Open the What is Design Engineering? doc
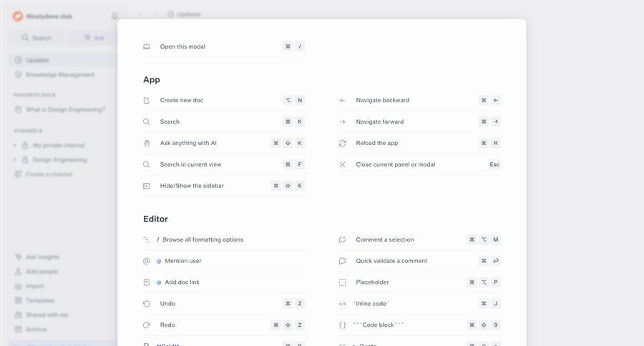 coord(65,109)
